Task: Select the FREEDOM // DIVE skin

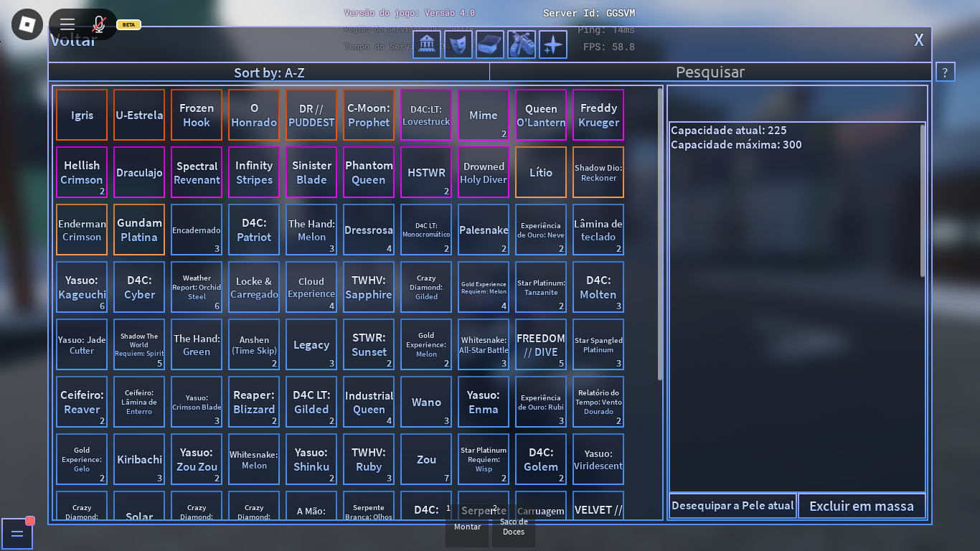Action: pyautogui.click(x=541, y=344)
